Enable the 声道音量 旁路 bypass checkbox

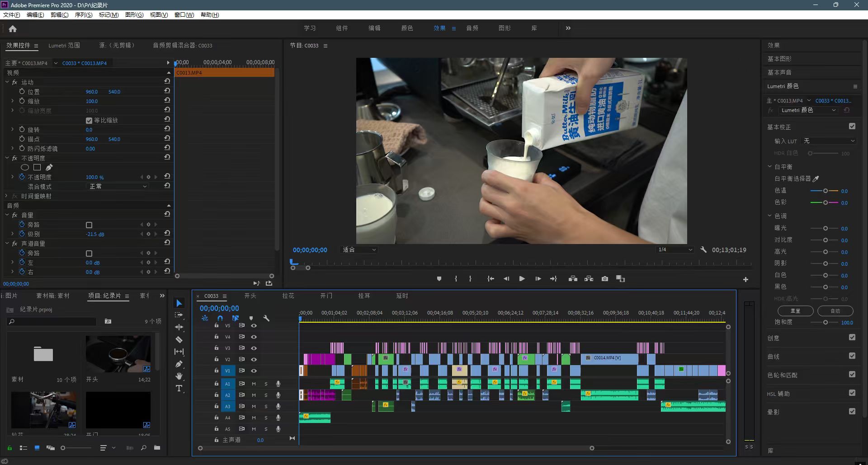tap(89, 254)
